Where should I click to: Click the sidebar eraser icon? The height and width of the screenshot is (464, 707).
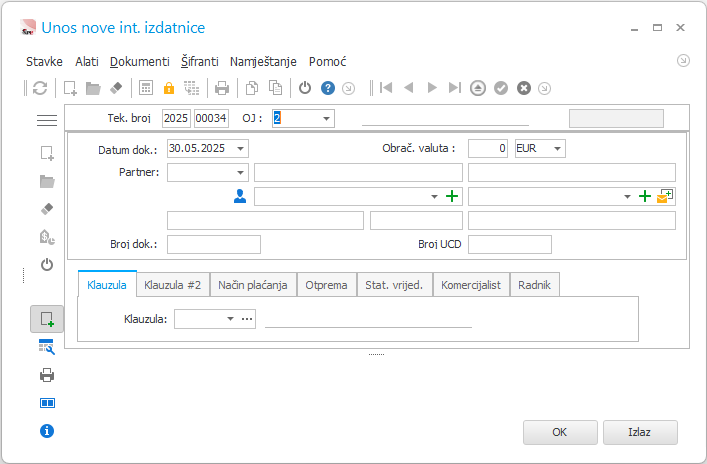[x=47, y=209]
